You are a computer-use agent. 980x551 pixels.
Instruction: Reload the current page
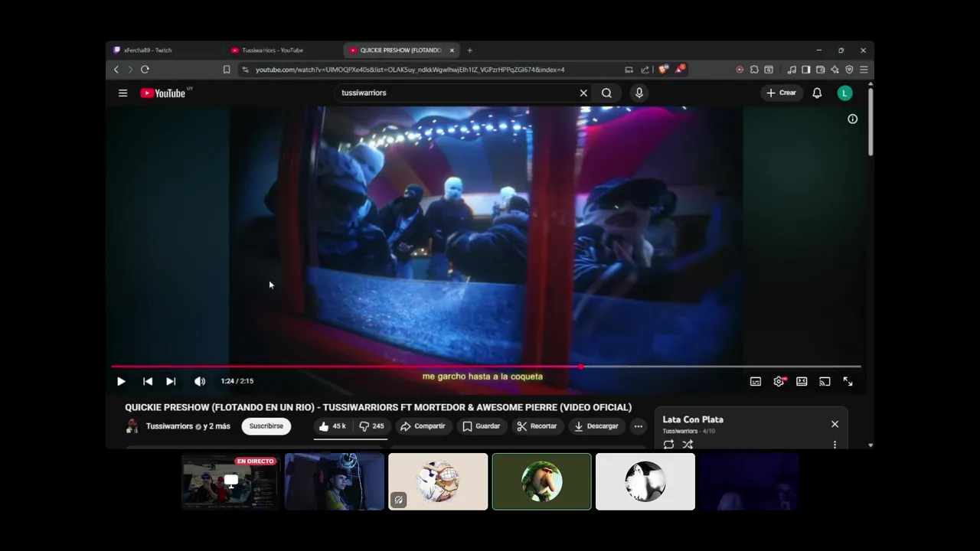(x=145, y=70)
